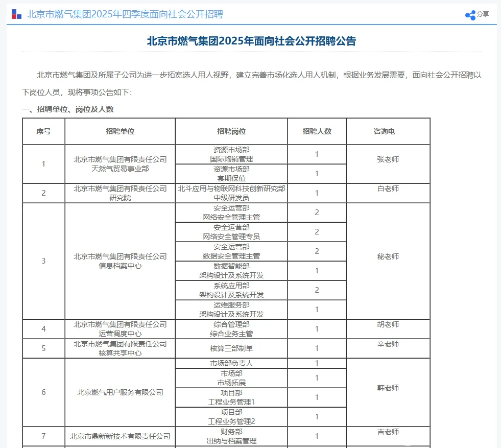Click the 白老师 contact cell
501x448 pixels.
point(388,188)
